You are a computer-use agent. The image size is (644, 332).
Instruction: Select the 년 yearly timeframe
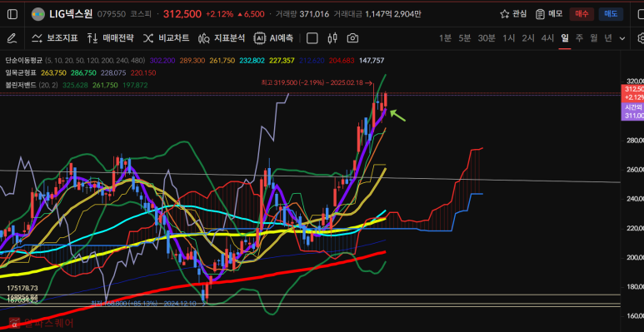pos(608,38)
